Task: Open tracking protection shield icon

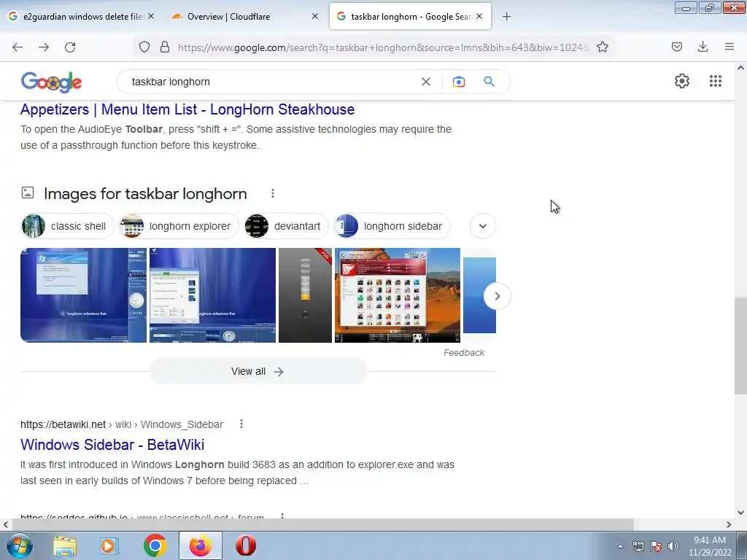Action: (x=144, y=47)
